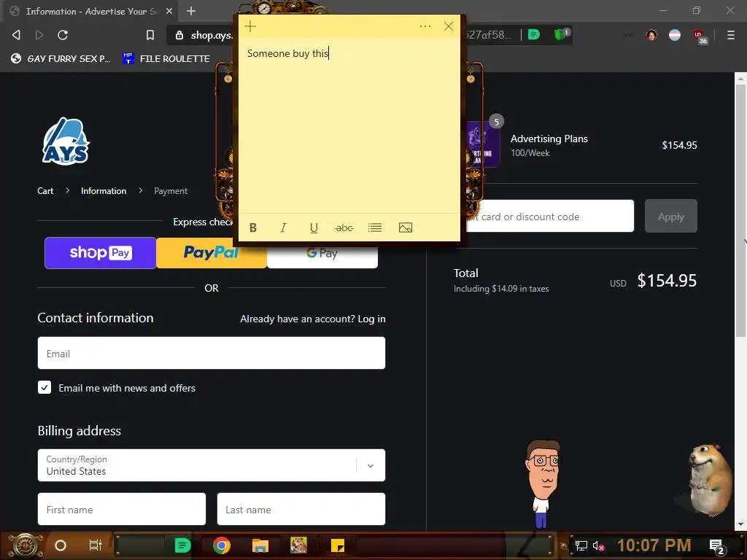Toggle bullet list in sticky note
This screenshot has height=560, width=747.
click(375, 227)
